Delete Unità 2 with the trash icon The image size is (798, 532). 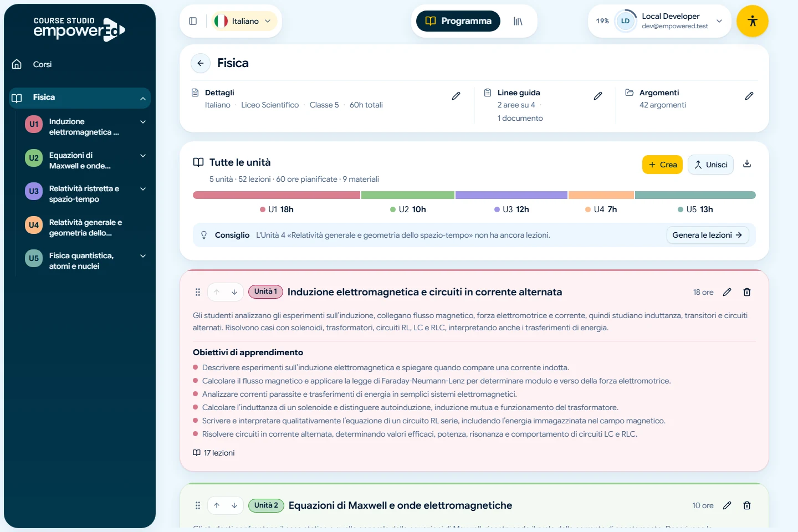[747, 505]
